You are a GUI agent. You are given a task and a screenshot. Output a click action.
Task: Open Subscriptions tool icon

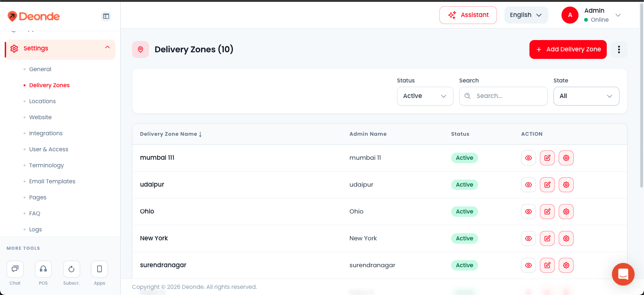pyautogui.click(x=71, y=269)
